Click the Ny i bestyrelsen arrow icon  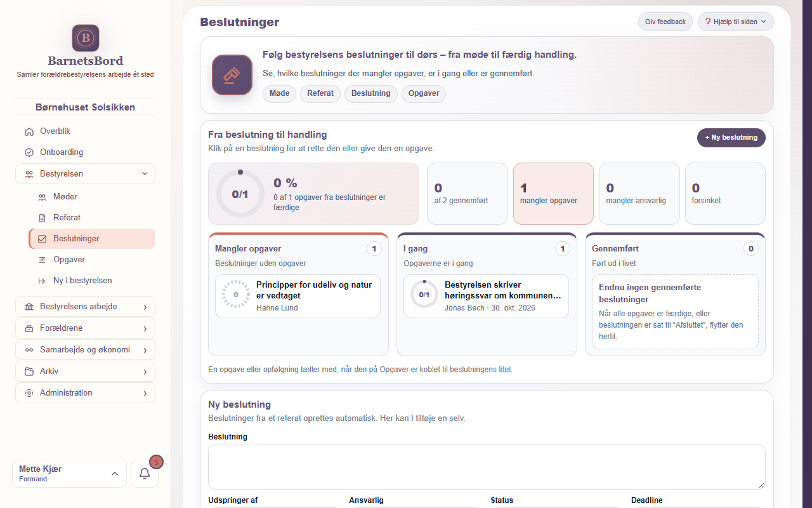pyautogui.click(x=42, y=281)
